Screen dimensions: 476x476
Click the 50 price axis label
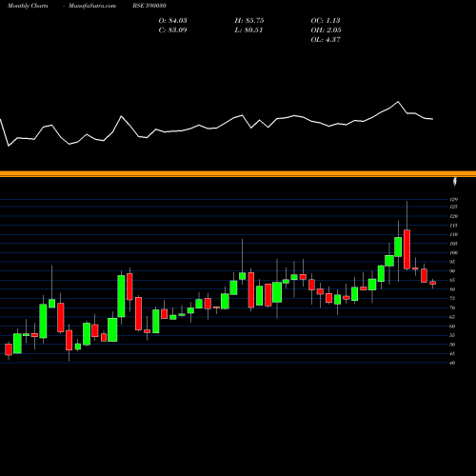tap(453, 345)
